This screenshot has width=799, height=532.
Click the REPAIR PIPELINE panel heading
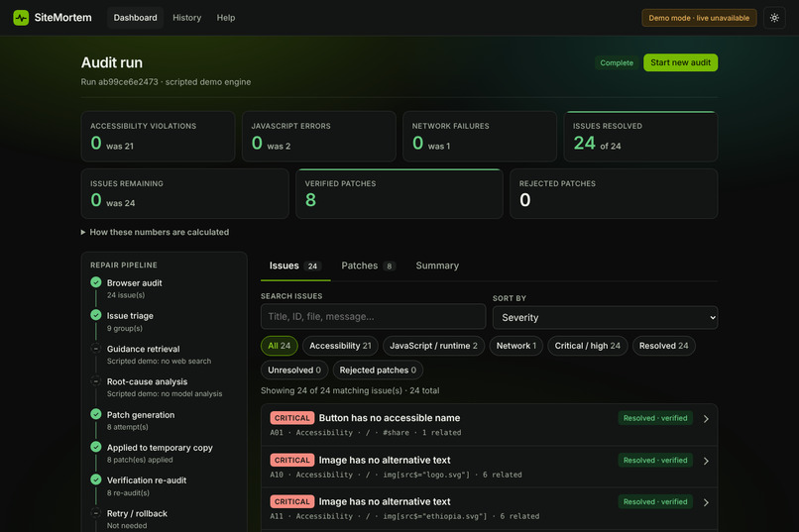pos(124,266)
